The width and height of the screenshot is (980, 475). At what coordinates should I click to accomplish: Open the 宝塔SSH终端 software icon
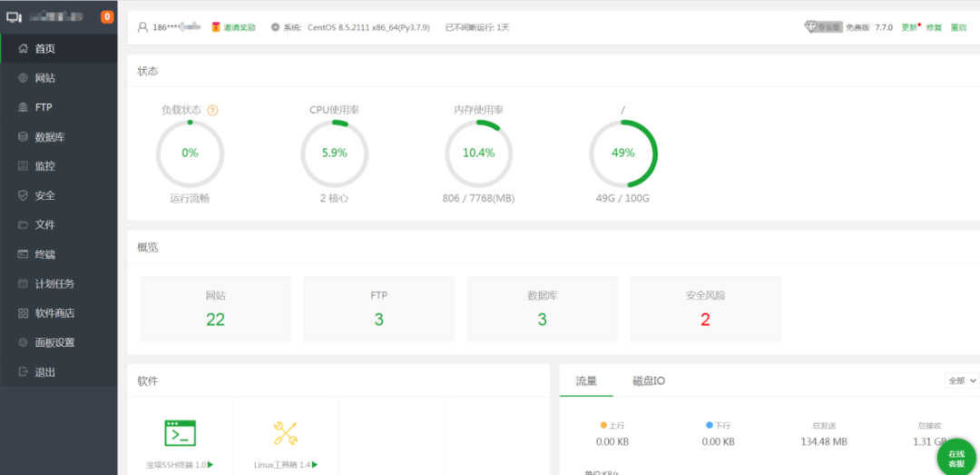[x=180, y=433]
